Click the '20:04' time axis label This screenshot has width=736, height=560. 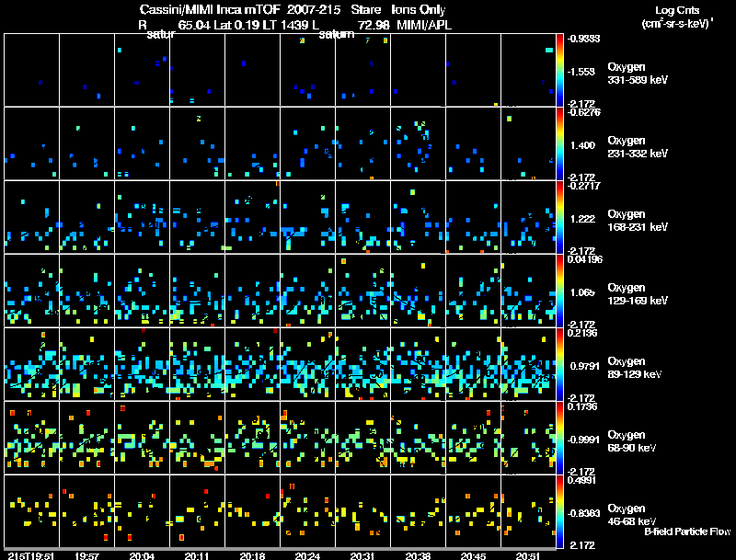tap(142, 555)
